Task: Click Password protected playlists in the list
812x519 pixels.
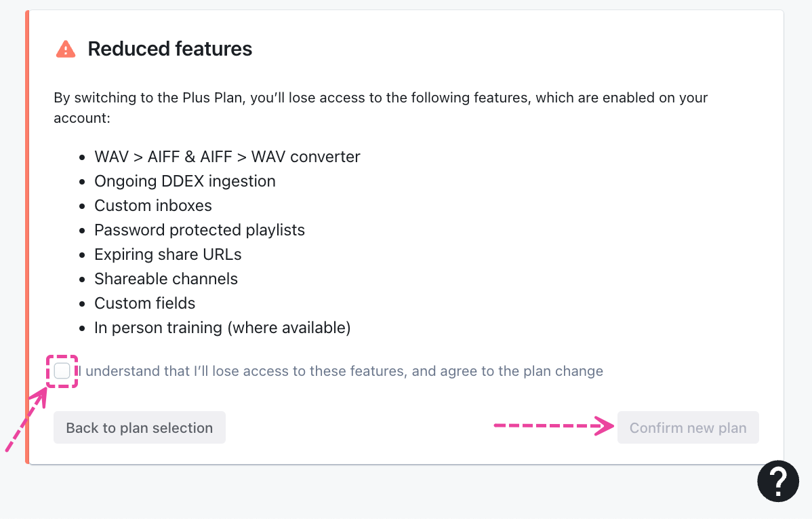Action: pyautogui.click(x=199, y=230)
